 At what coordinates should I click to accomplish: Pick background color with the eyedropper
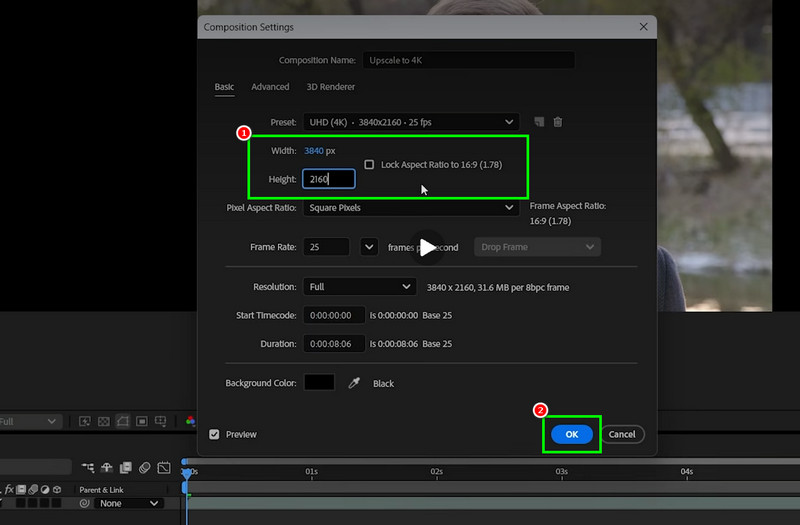click(354, 383)
